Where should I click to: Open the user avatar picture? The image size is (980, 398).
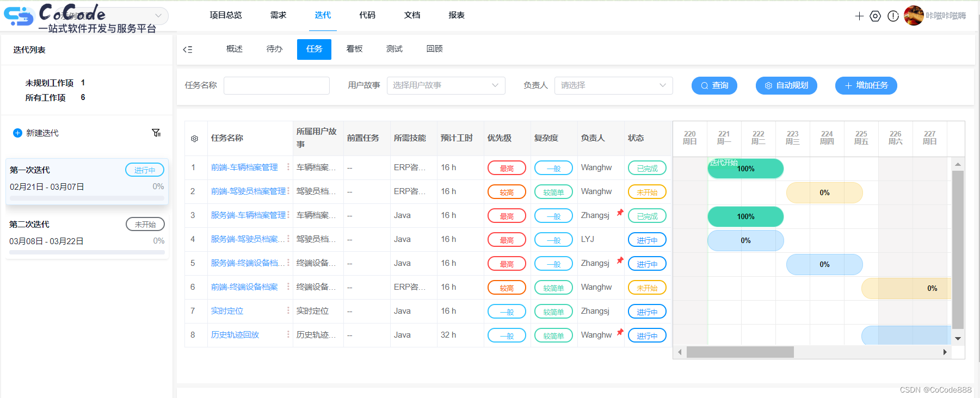click(x=914, y=15)
